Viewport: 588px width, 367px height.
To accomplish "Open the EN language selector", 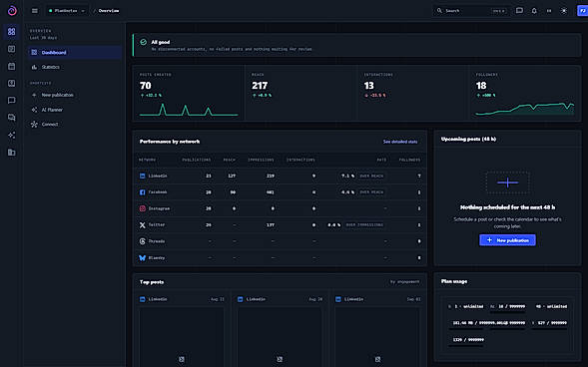I will (x=549, y=11).
